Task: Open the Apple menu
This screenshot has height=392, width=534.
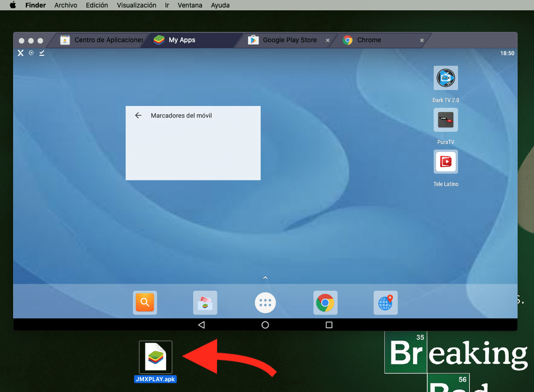Action: pyautogui.click(x=13, y=5)
